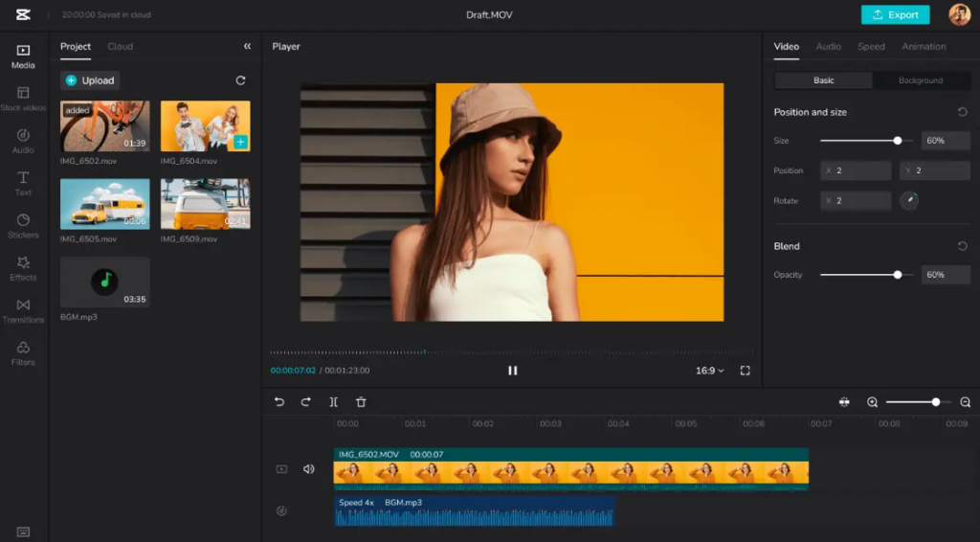This screenshot has width=980, height=542.
Task: Open the Audio panel in sidebar
Action: (x=23, y=142)
